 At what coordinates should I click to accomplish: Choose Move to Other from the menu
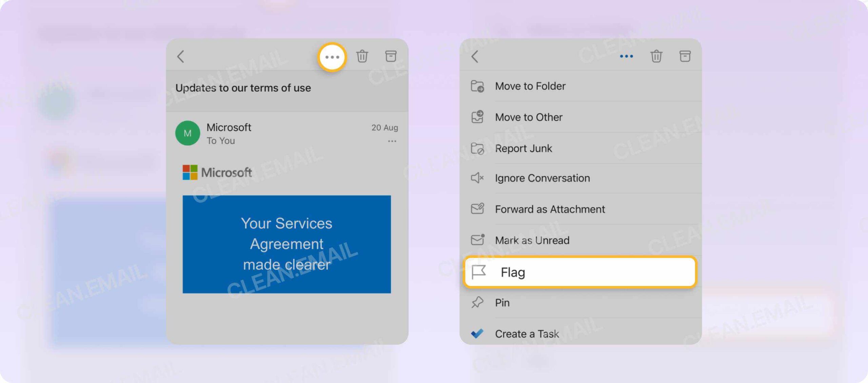tap(528, 117)
